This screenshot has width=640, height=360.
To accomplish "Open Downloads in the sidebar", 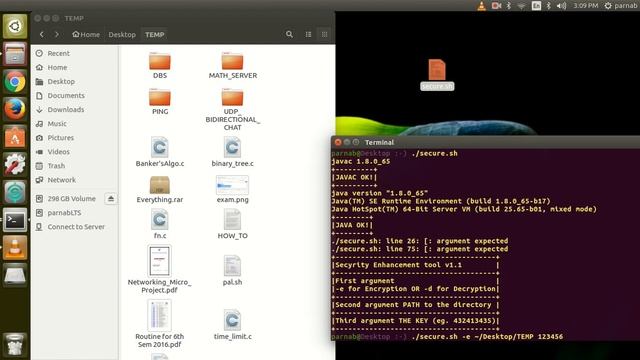I will (75, 110).
